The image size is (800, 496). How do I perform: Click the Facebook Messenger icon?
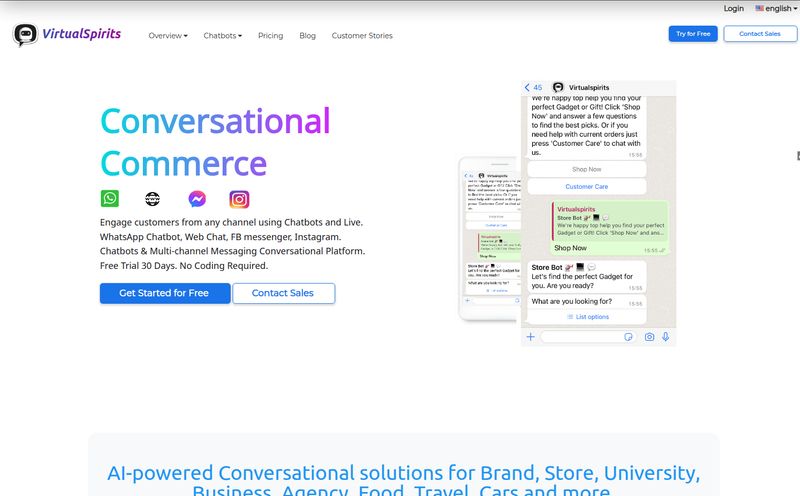pyautogui.click(x=197, y=199)
